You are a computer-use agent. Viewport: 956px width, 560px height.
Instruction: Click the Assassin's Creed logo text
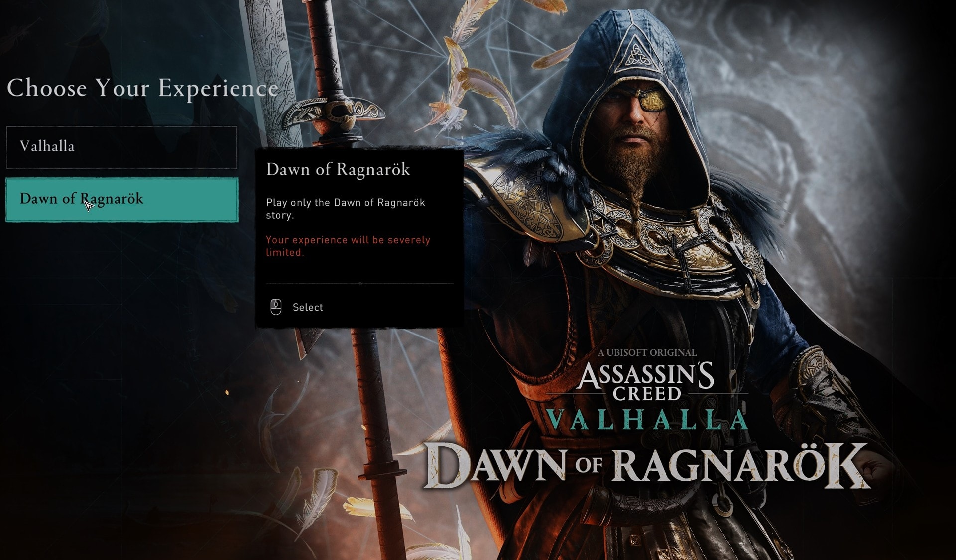coord(647,381)
